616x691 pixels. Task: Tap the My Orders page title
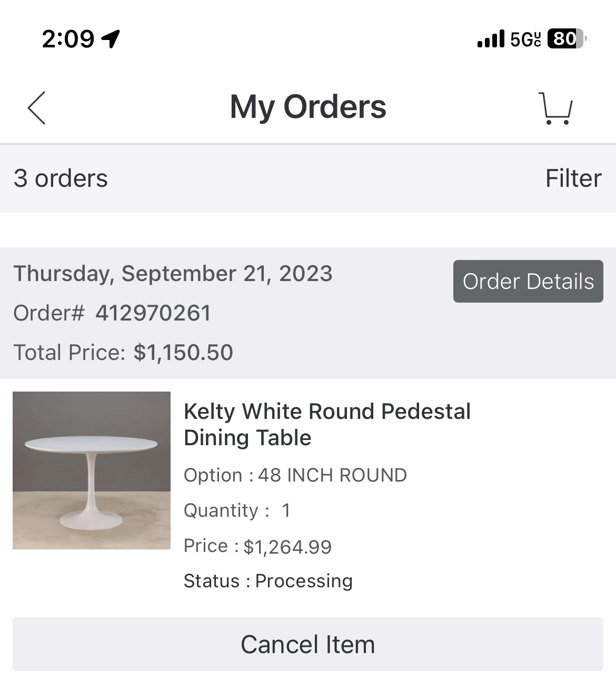(308, 107)
